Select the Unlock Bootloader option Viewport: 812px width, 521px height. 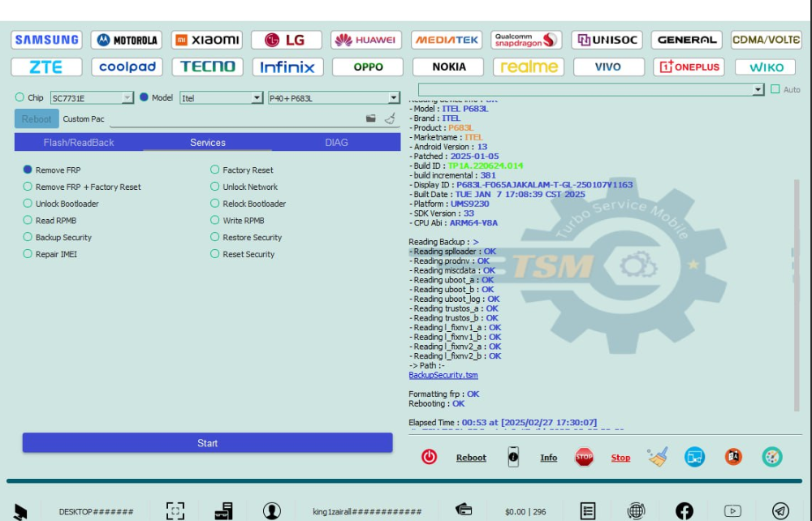(x=28, y=204)
